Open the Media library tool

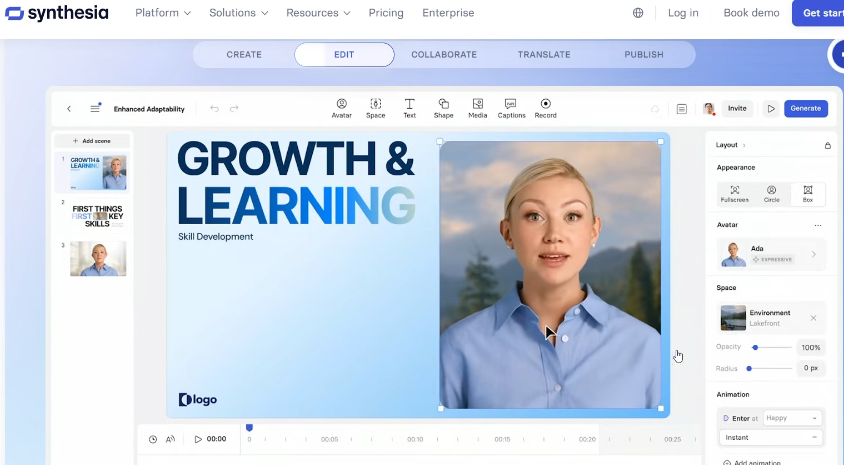coord(477,108)
